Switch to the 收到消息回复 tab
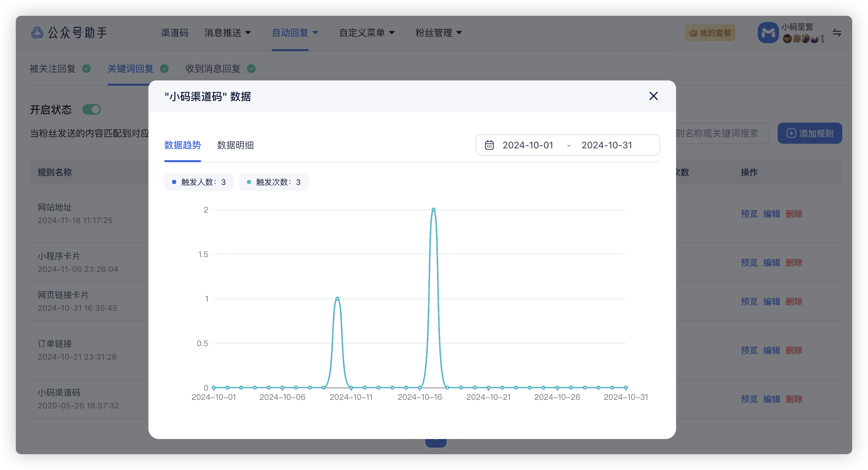 [213, 69]
